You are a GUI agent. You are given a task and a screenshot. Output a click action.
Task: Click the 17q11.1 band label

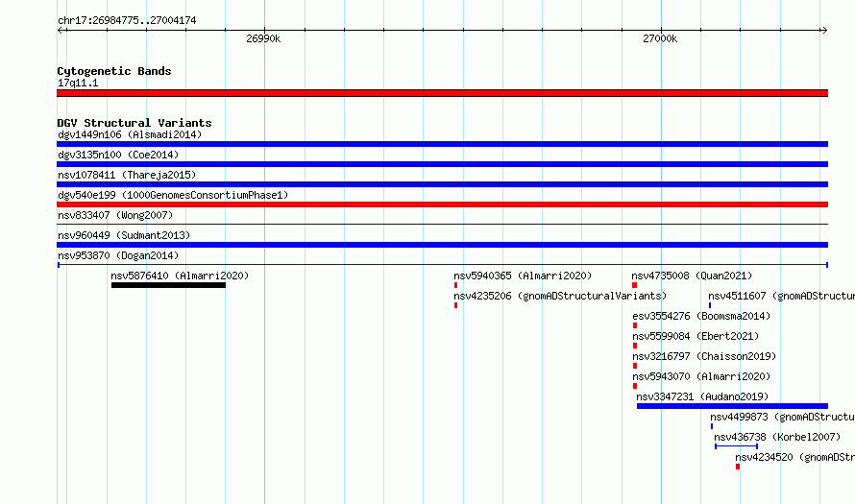click(78, 83)
